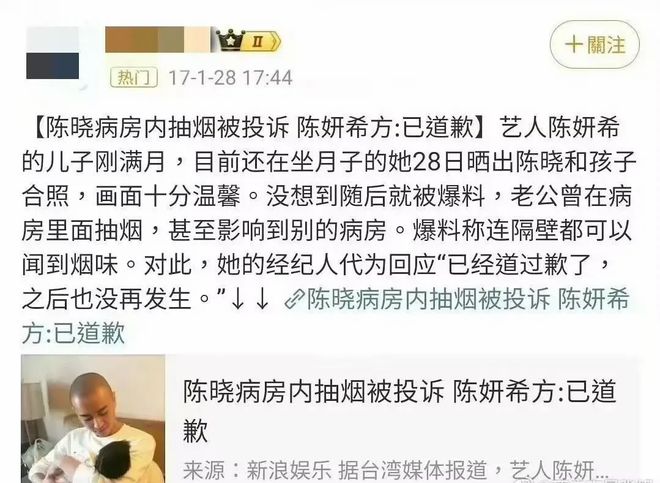Click the 热门 hot tag label
The image size is (660, 483).
click(x=133, y=77)
